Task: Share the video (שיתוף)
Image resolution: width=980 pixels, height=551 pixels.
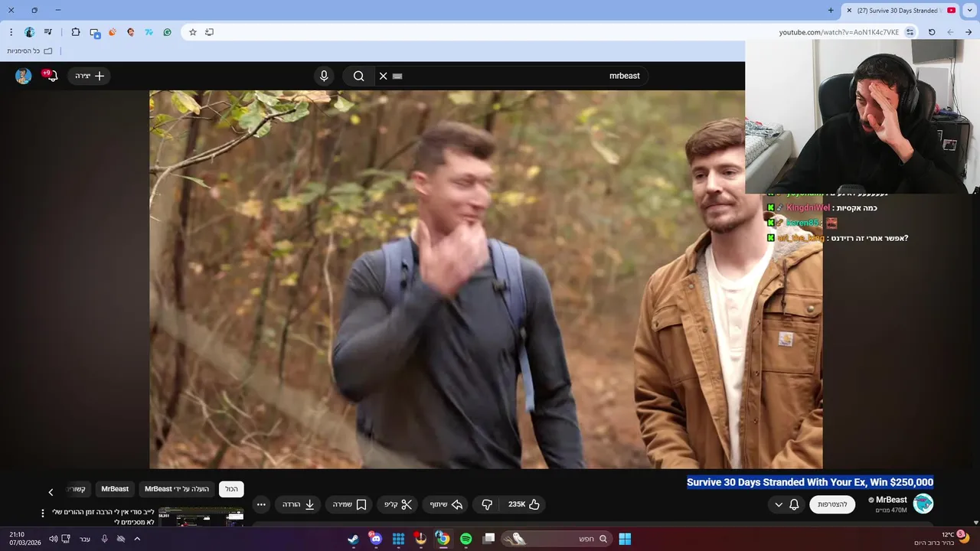Action: point(446,504)
